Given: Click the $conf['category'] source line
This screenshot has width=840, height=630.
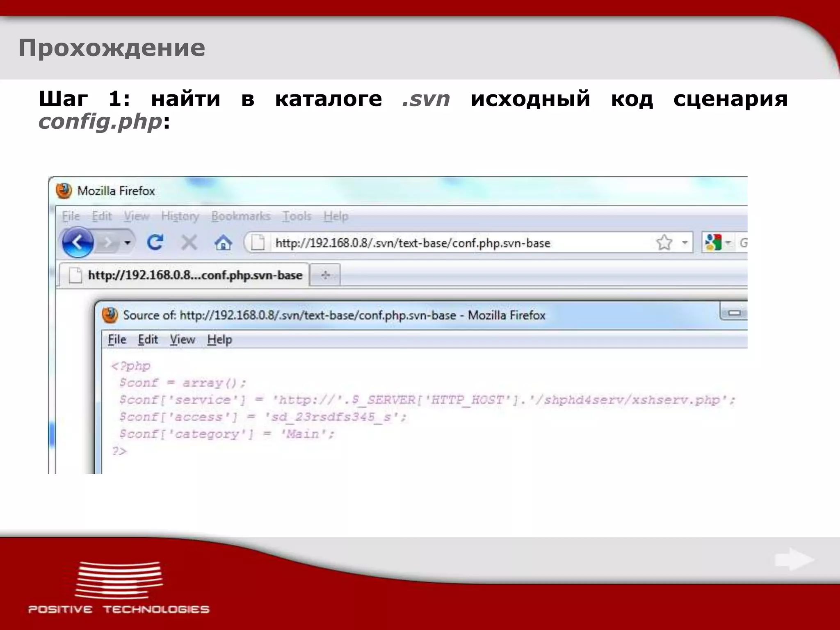Looking at the screenshot, I should point(227,434).
